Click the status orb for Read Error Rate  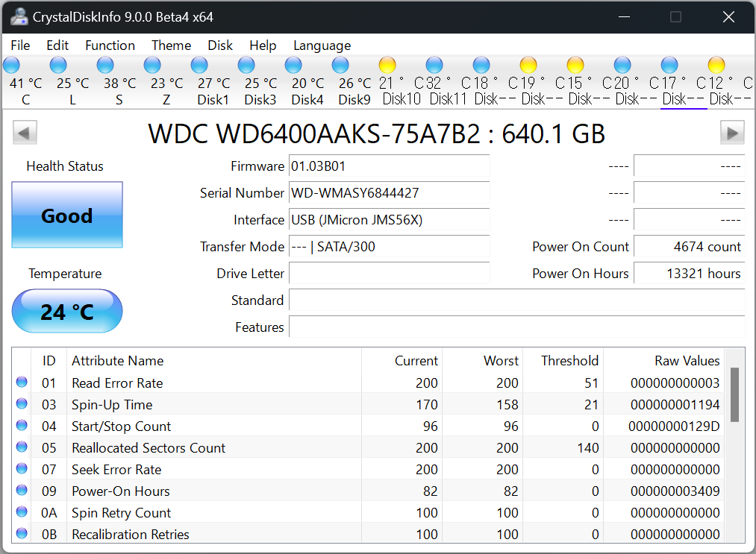click(22, 382)
